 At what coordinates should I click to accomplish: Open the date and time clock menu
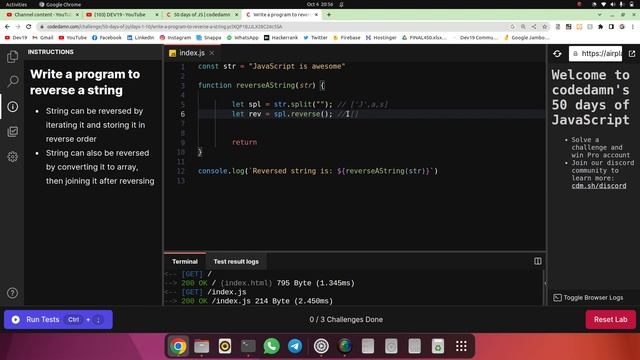pos(320,4)
